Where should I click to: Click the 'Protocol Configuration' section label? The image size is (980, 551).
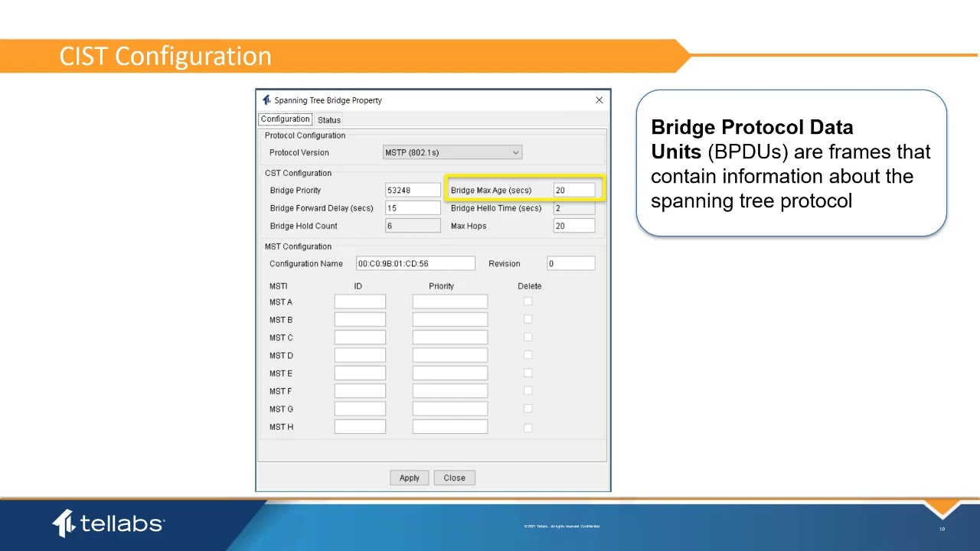305,135
